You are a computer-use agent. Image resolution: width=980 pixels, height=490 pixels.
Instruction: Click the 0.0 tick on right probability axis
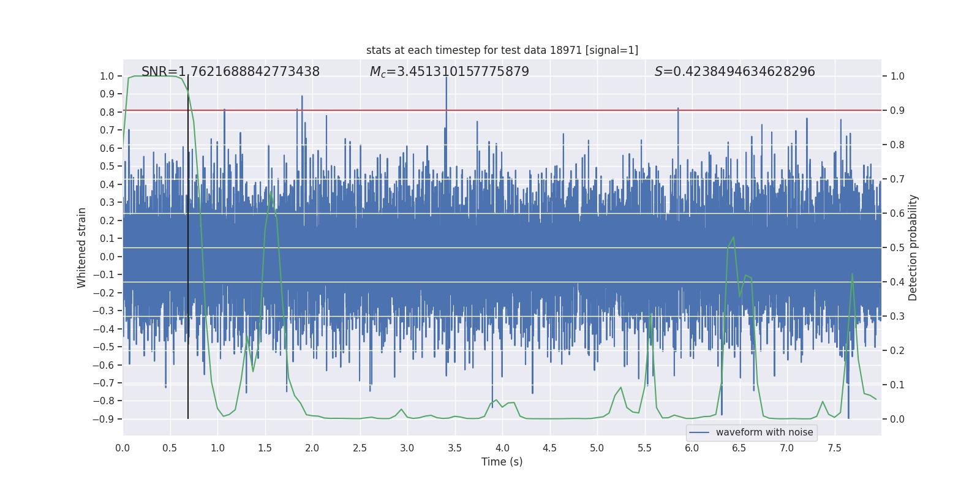(897, 419)
